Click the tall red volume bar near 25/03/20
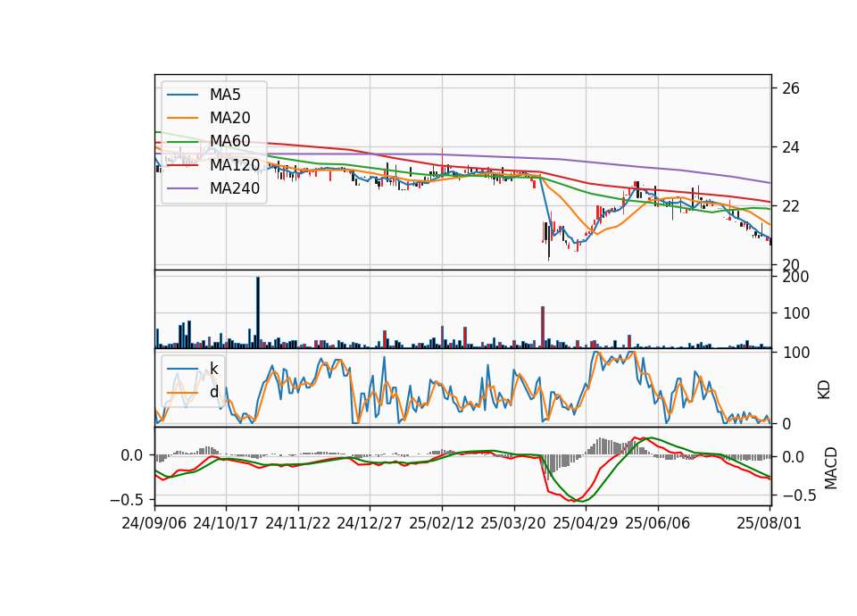857x616 pixels. 543,327
